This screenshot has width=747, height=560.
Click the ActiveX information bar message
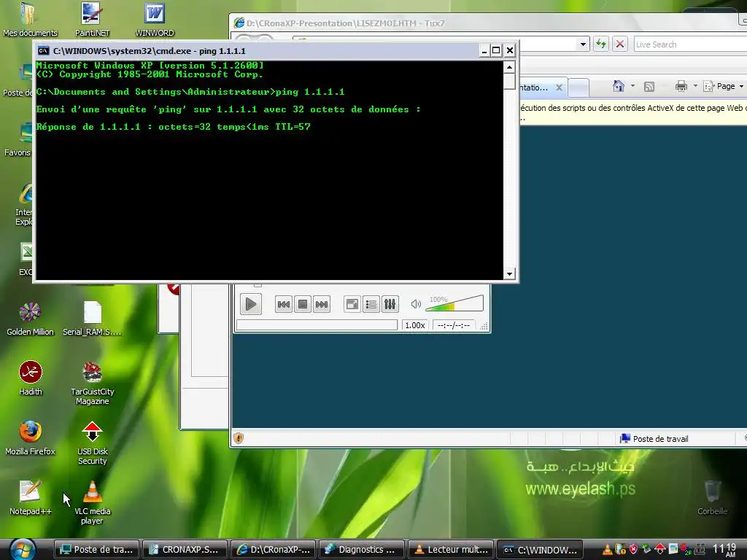[634, 112]
